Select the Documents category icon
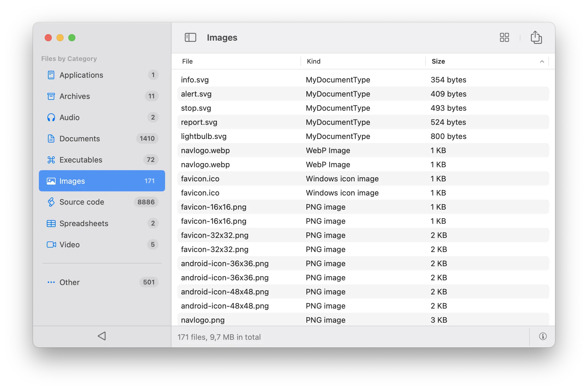588x391 pixels. [x=51, y=139]
